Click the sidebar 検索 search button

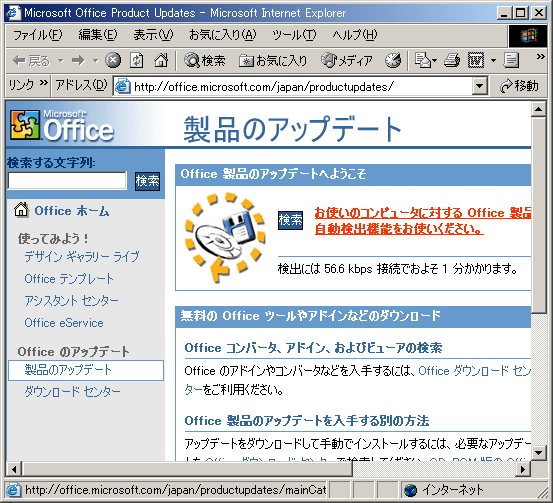click(147, 181)
